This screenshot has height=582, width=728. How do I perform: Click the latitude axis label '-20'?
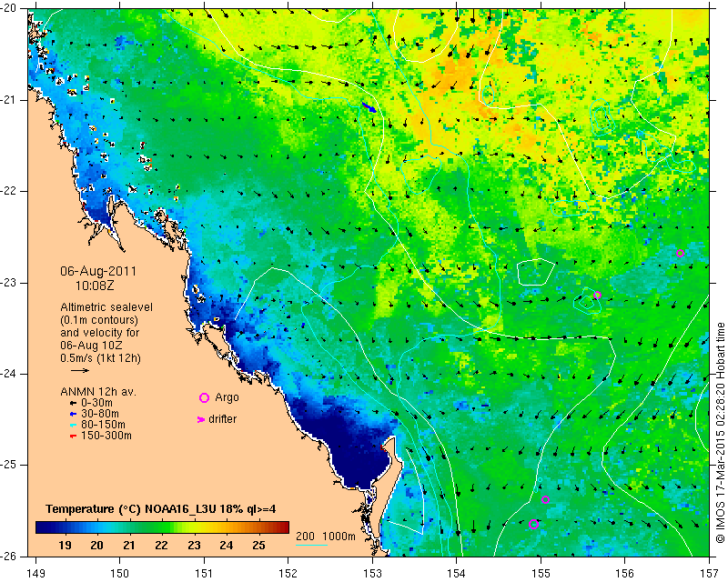pyautogui.click(x=9, y=8)
